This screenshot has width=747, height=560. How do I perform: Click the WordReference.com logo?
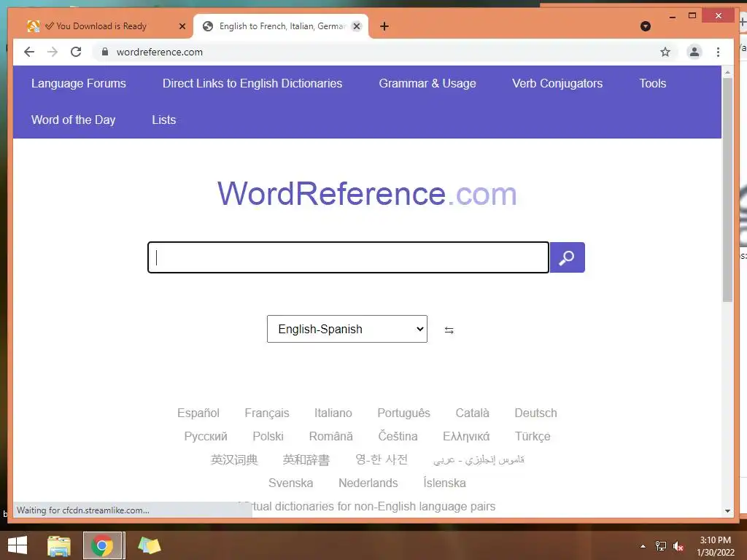point(367,194)
